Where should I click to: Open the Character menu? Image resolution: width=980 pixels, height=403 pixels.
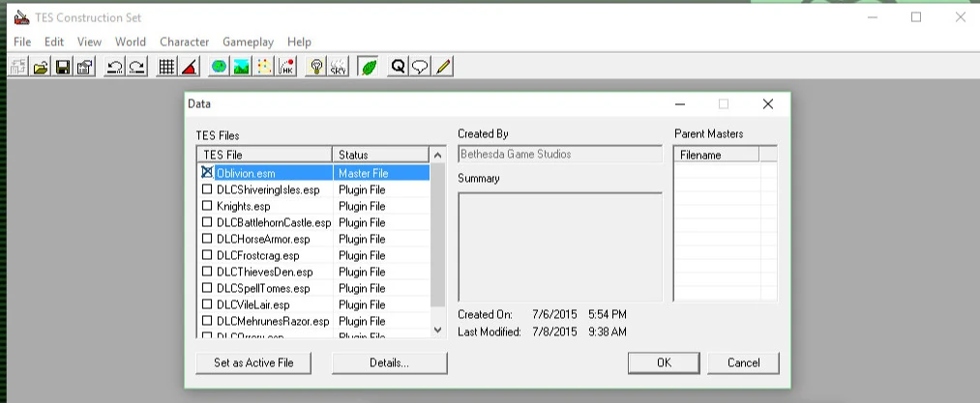[x=185, y=42]
